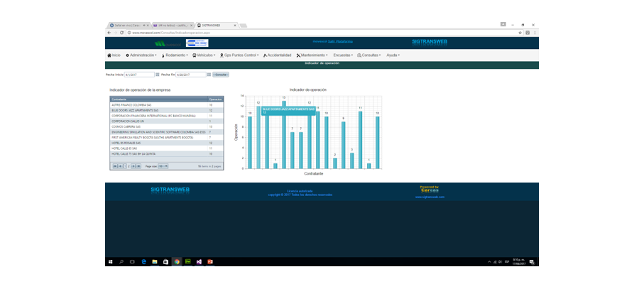Viewport: 644px width, 289px height.
Task: Bookmark this page with the star icon
Action: tap(520, 33)
